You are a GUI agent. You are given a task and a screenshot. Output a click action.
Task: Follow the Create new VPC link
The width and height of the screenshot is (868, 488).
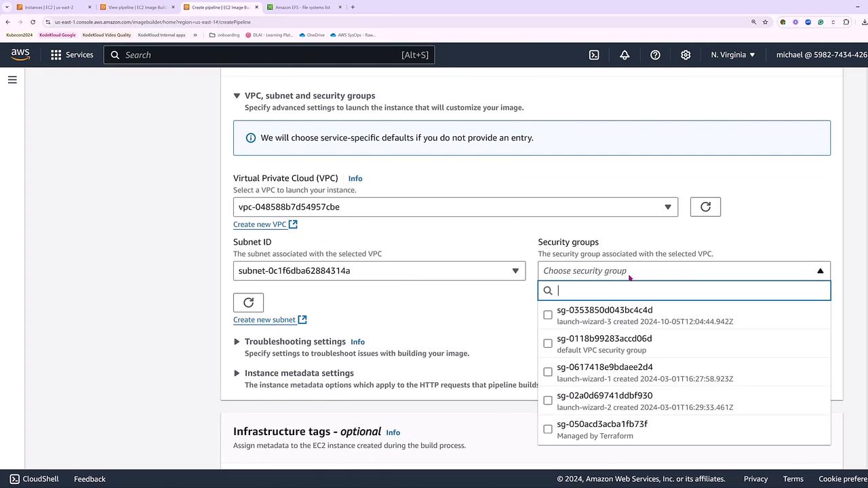[x=260, y=224]
